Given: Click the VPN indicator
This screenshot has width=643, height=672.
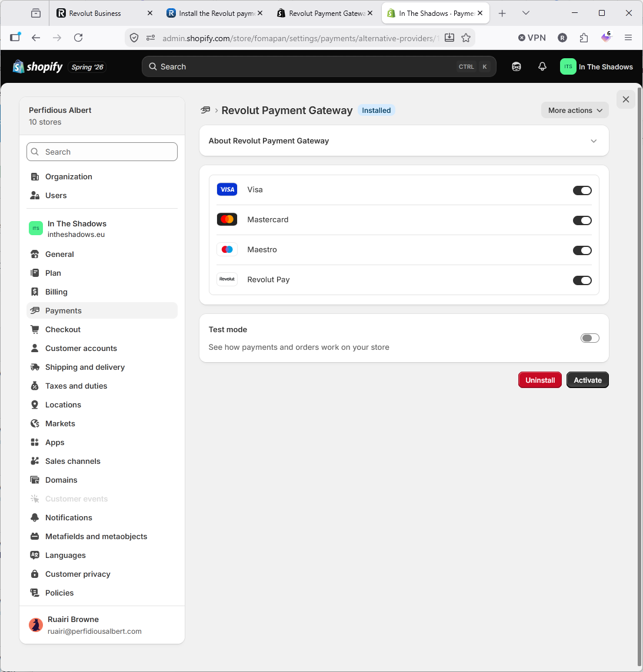Looking at the screenshot, I should [532, 38].
